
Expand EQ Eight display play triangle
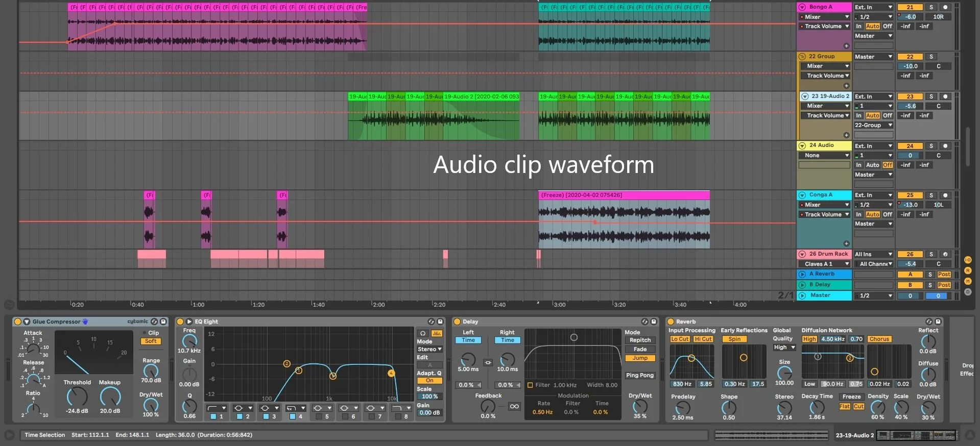tap(189, 322)
